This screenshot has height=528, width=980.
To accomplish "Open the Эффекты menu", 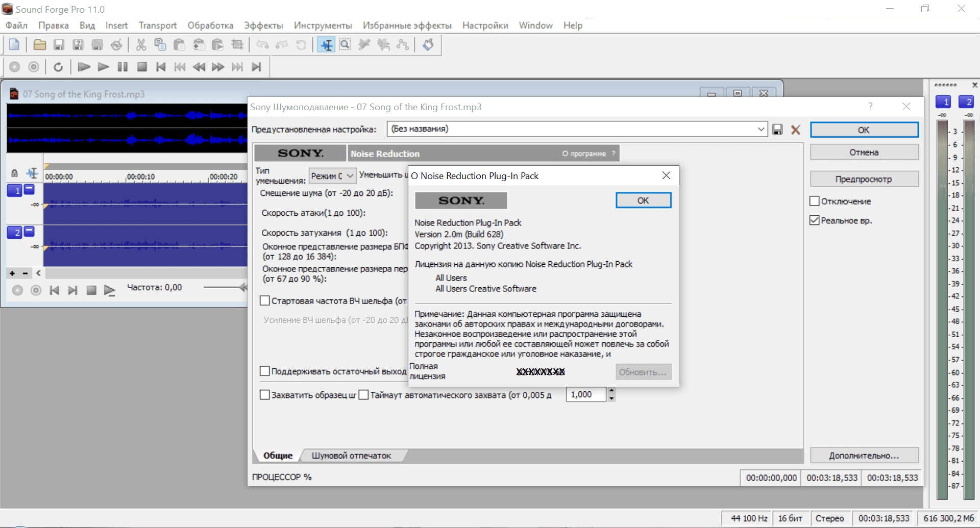I will pos(263,26).
